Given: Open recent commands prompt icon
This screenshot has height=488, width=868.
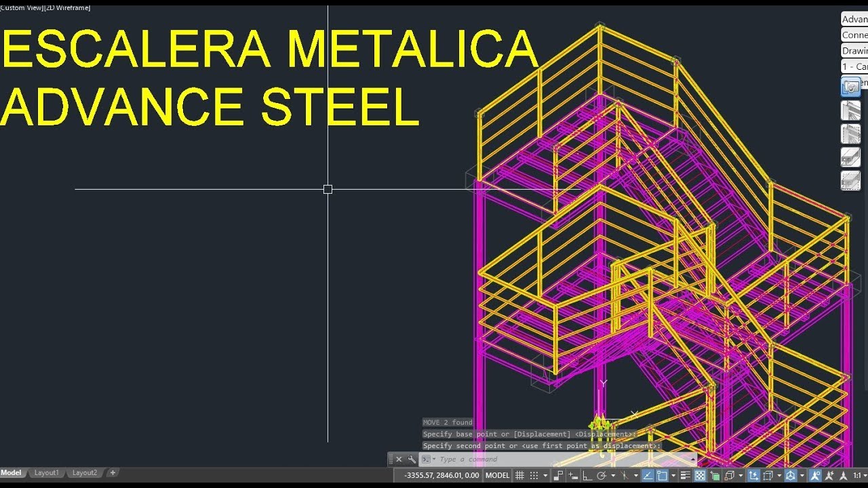Looking at the screenshot, I should (426, 459).
